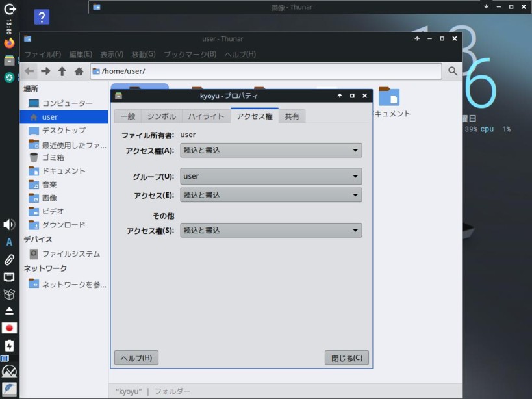Screen dimensions: 532x399
Task: Click the ヘルプ(H) button in dialog
Action: point(136,358)
